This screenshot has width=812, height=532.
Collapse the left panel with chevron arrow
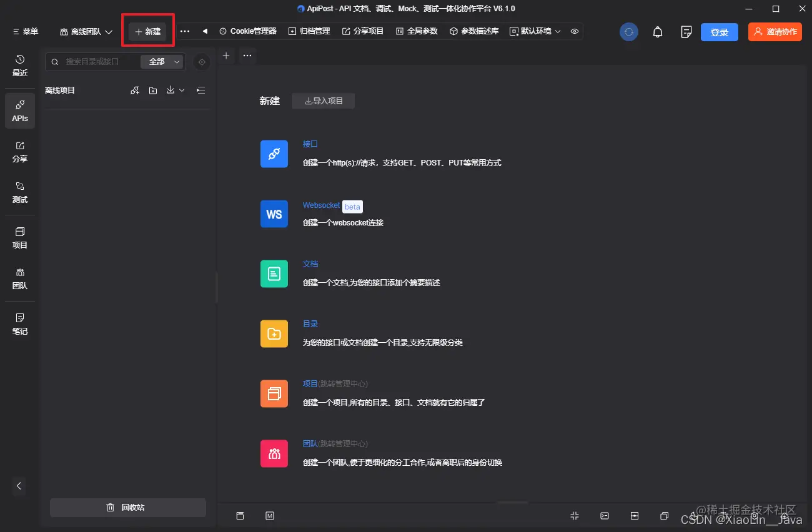(x=19, y=486)
